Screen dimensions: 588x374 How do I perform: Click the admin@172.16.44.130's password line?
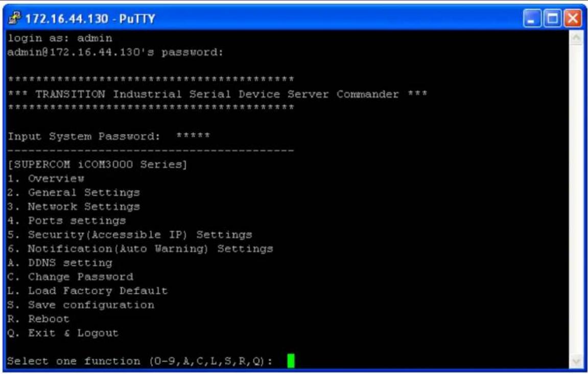(x=115, y=52)
